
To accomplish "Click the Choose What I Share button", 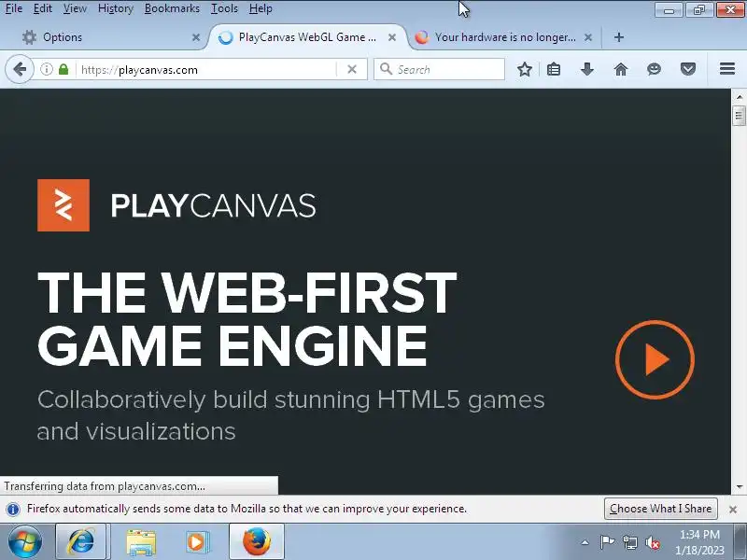I will coord(661,509).
